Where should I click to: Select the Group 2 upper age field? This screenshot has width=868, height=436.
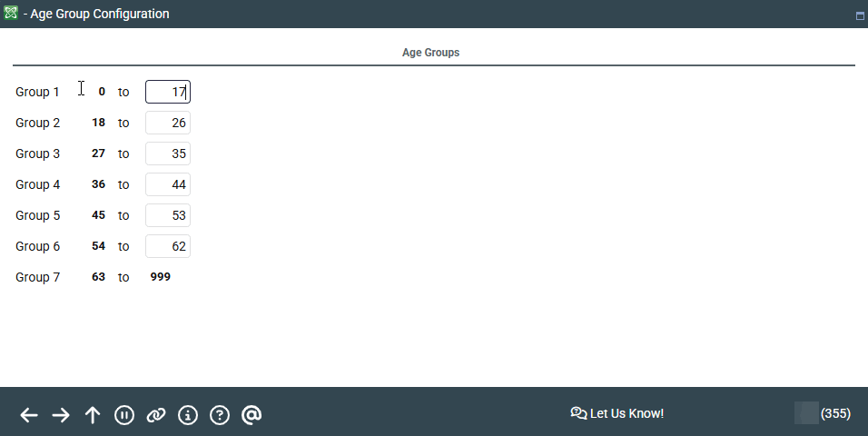coord(168,123)
